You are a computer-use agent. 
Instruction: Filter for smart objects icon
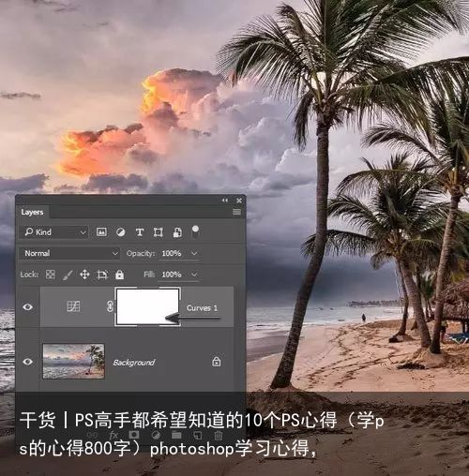(177, 232)
